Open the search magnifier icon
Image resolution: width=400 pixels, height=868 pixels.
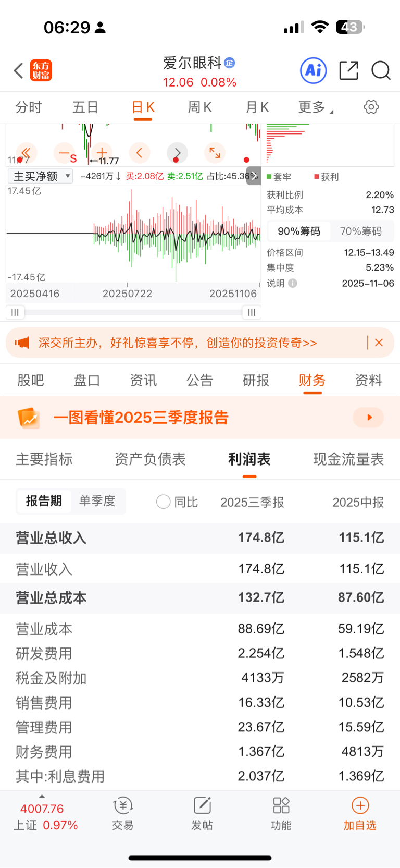point(381,70)
